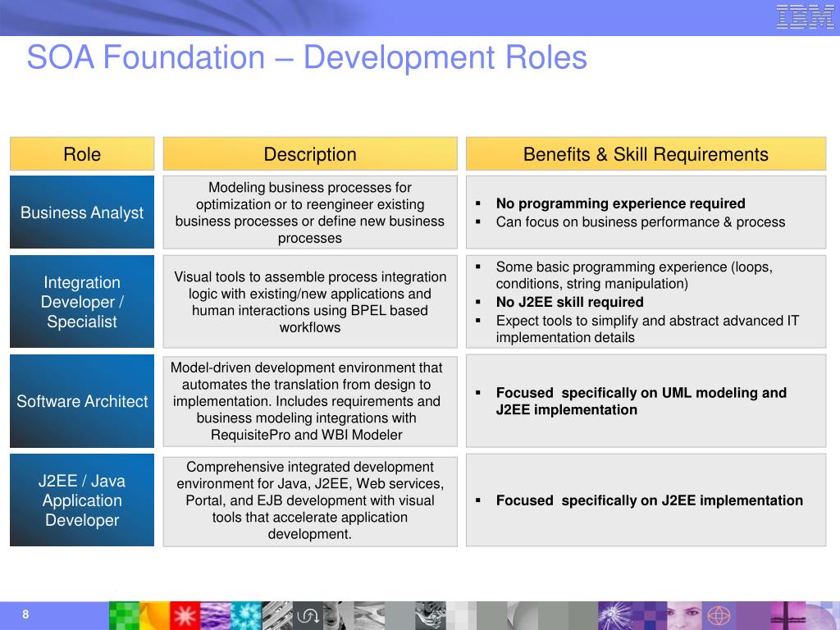
Task: Click the 'Modeling business processes for optimization' description
Action: (310, 212)
